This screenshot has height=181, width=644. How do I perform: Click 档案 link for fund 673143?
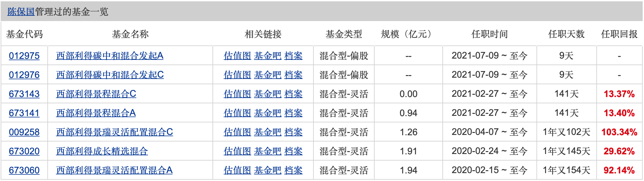pos(293,94)
